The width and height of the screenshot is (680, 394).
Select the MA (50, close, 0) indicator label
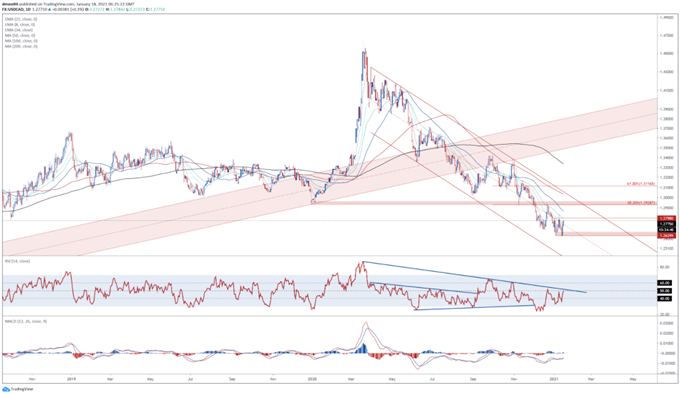coord(20,35)
